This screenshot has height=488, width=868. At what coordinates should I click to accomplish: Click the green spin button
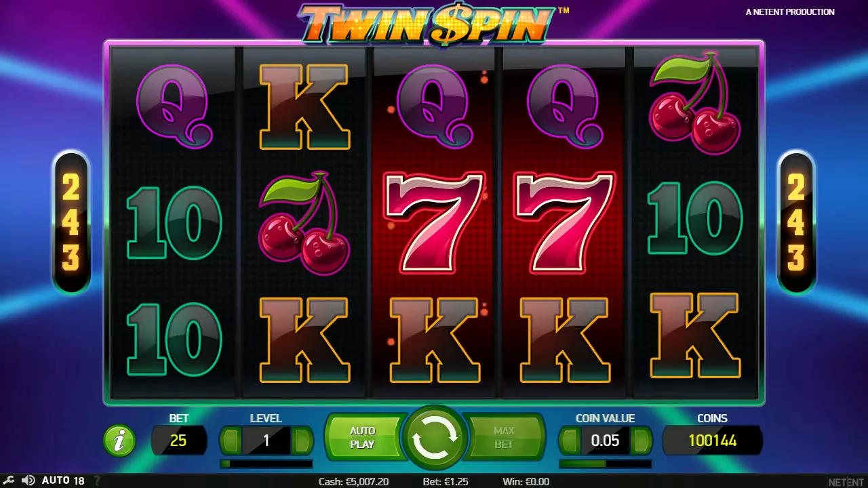pyautogui.click(x=434, y=440)
